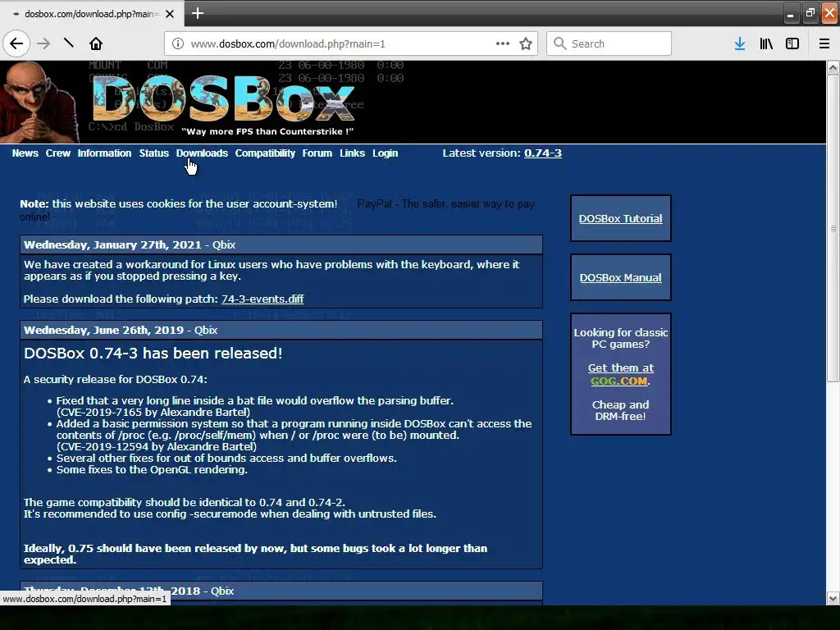
Task: Open page actions three-dot menu
Action: pos(503,43)
